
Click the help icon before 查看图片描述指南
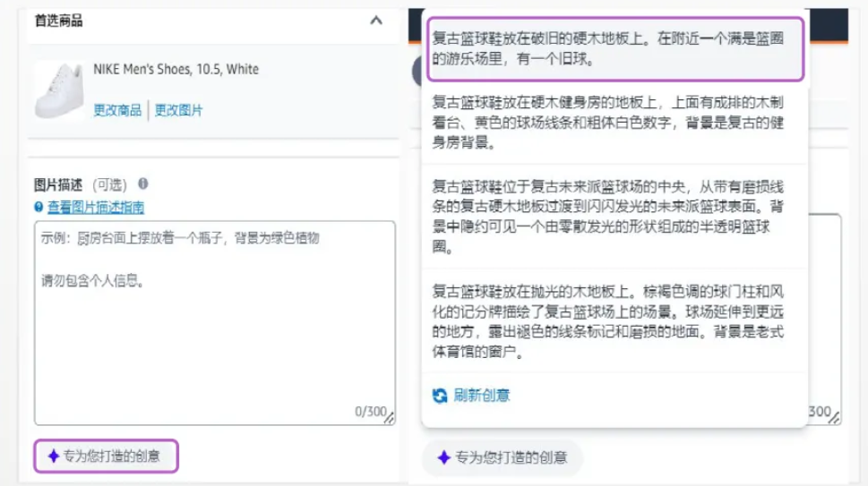point(39,208)
